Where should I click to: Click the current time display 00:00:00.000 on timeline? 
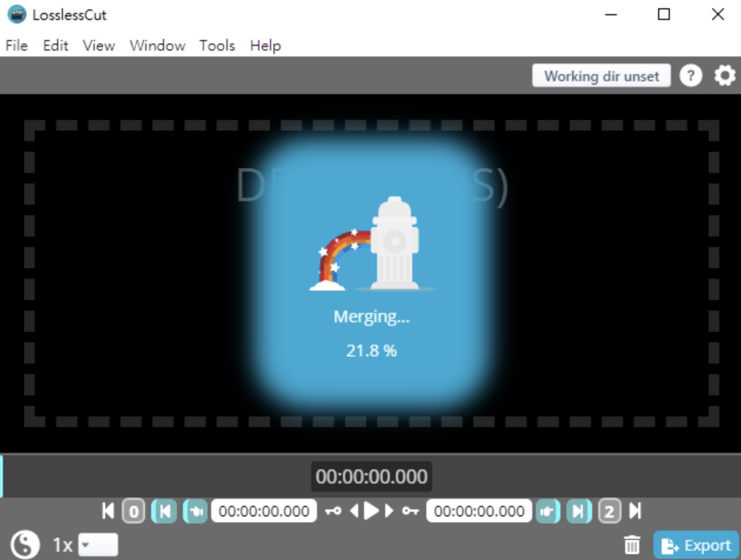tap(372, 476)
